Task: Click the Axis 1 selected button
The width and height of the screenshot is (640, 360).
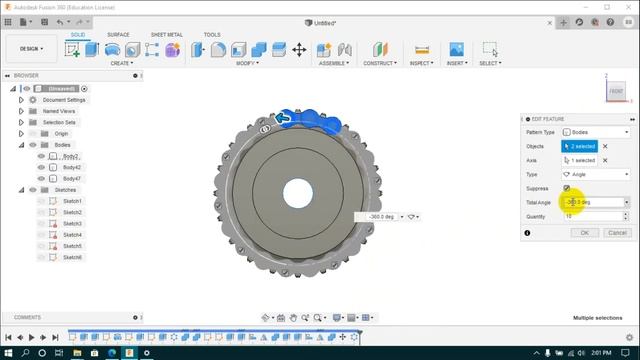Action: point(579,160)
